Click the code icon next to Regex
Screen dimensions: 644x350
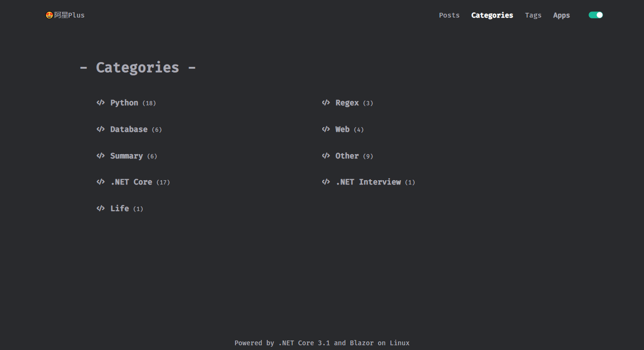point(326,102)
